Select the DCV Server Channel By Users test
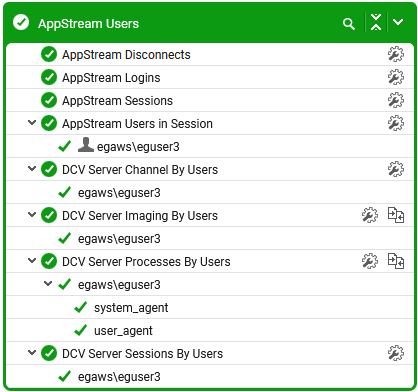The height and width of the screenshot is (392, 418). coord(140,170)
